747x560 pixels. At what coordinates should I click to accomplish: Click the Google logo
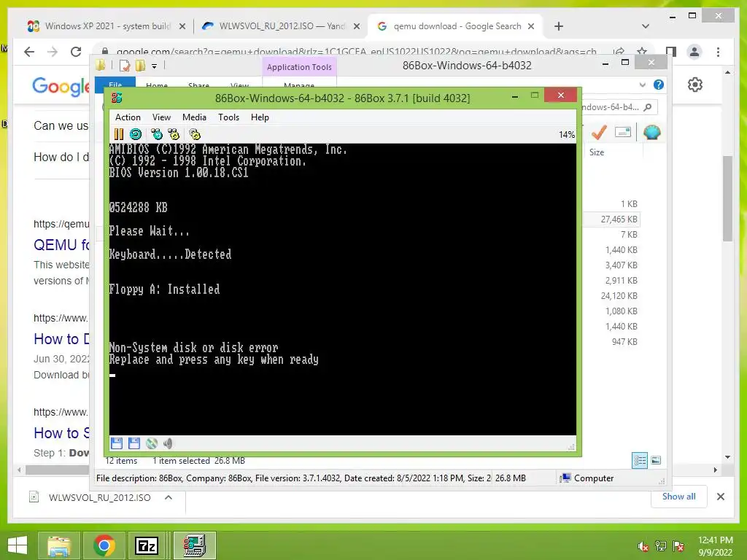(61, 87)
